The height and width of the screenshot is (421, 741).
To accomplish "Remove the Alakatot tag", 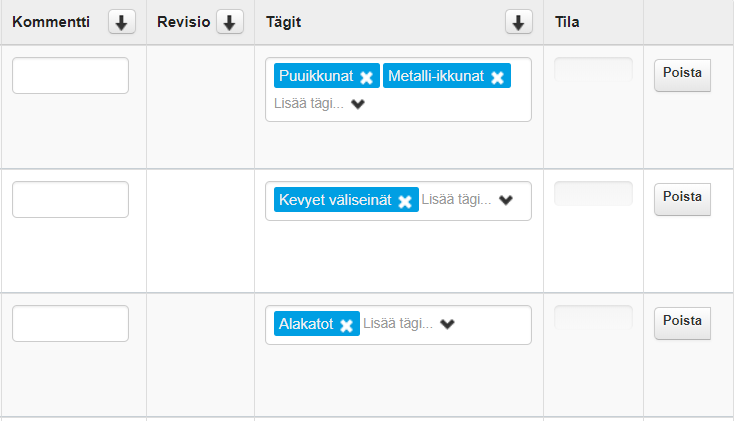I will tap(346, 325).
